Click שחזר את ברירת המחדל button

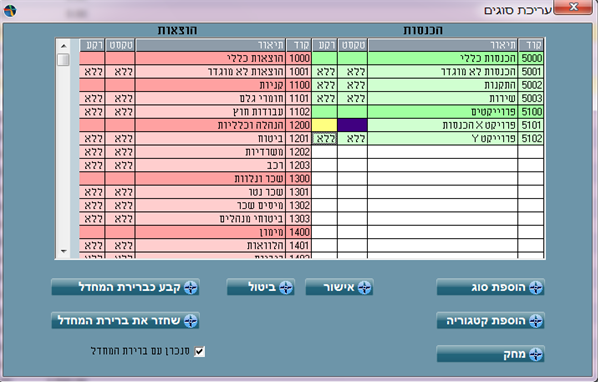[x=125, y=321]
